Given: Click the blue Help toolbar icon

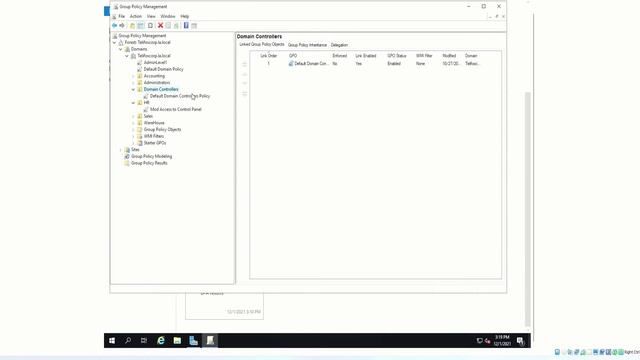Looking at the screenshot, I should (186, 25).
